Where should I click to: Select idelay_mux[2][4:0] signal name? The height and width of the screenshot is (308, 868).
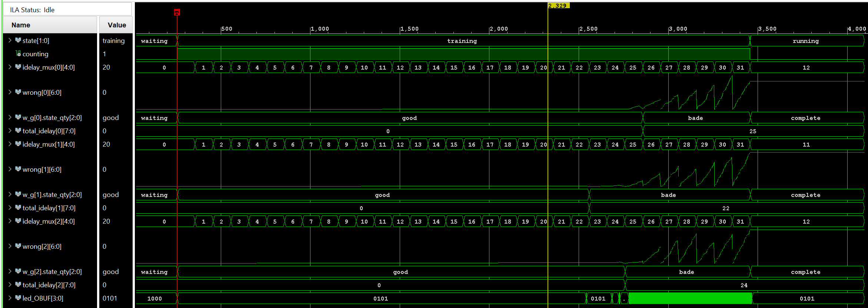[x=49, y=221]
